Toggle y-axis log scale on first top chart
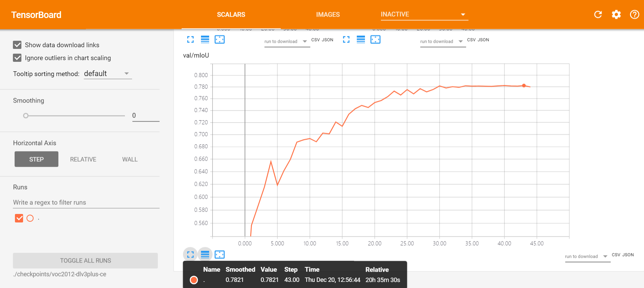 coord(205,39)
